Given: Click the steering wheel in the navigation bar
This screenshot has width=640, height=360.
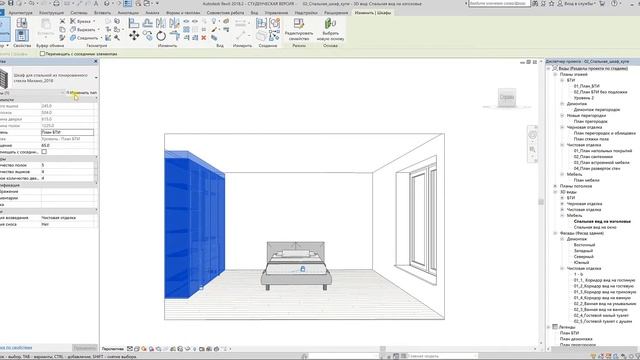Looking at the screenshot, I should (x=533, y=135).
